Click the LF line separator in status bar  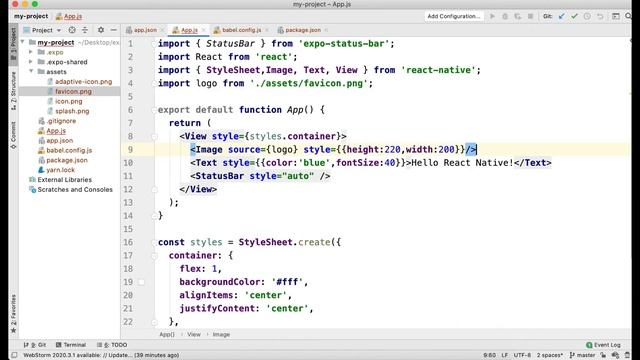click(504, 355)
